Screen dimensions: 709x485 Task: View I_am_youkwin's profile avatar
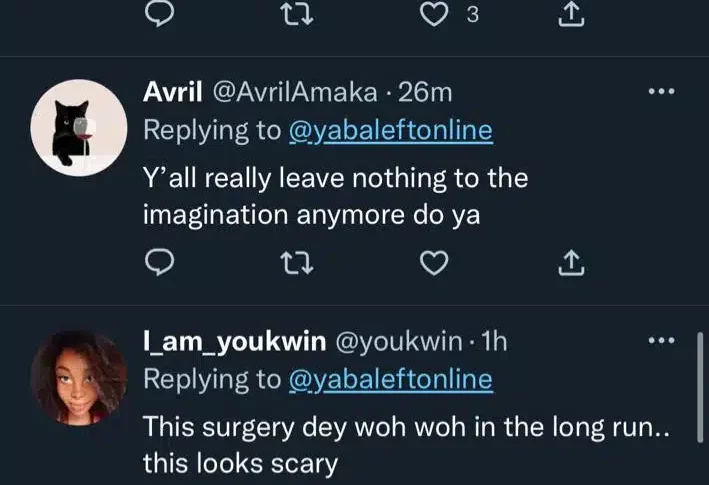(x=79, y=377)
